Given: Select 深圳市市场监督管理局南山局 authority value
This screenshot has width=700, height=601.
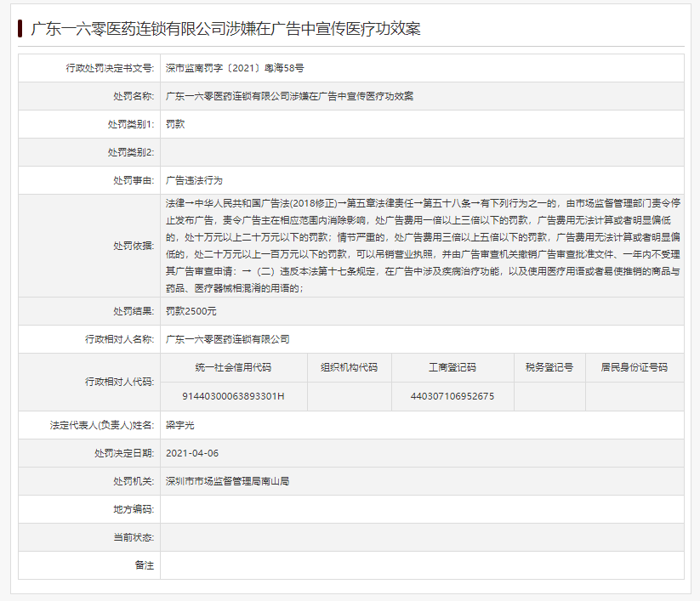Looking at the screenshot, I should pos(228,481).
